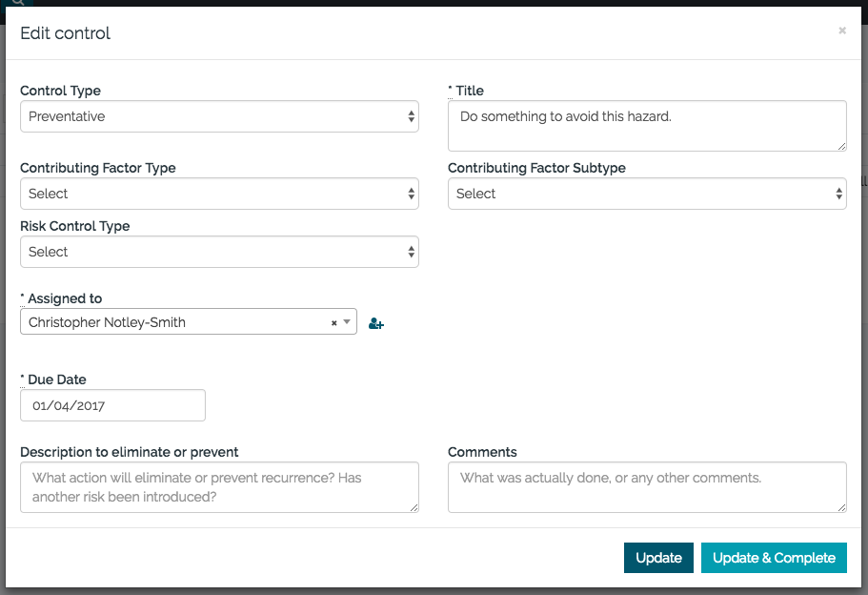Close the Edit control dialog

tap(841, 31)
